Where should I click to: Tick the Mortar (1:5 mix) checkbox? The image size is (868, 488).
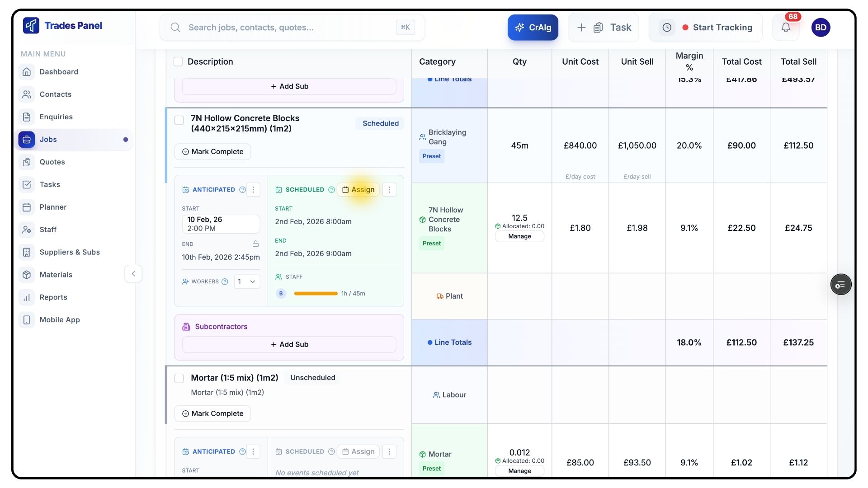click(179, 378)
